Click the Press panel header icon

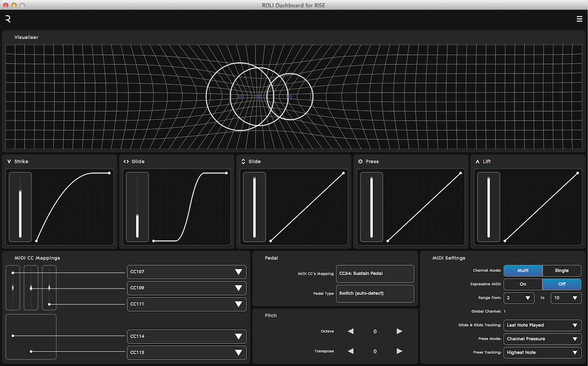pos(361,161)
